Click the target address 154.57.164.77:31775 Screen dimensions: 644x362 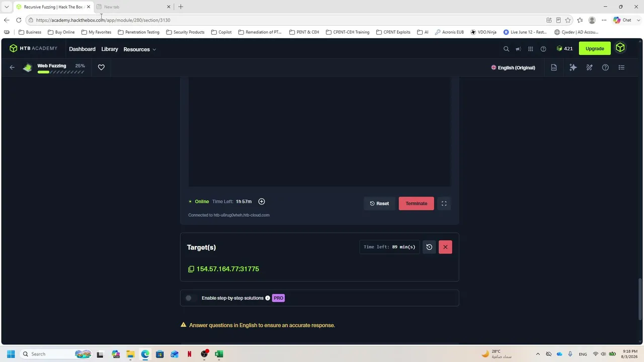pyautogui.click(x=227, y=269)
